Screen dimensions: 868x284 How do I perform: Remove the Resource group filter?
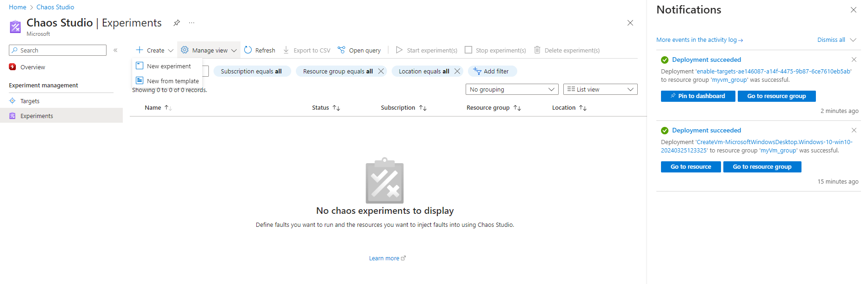coord(381,71)
